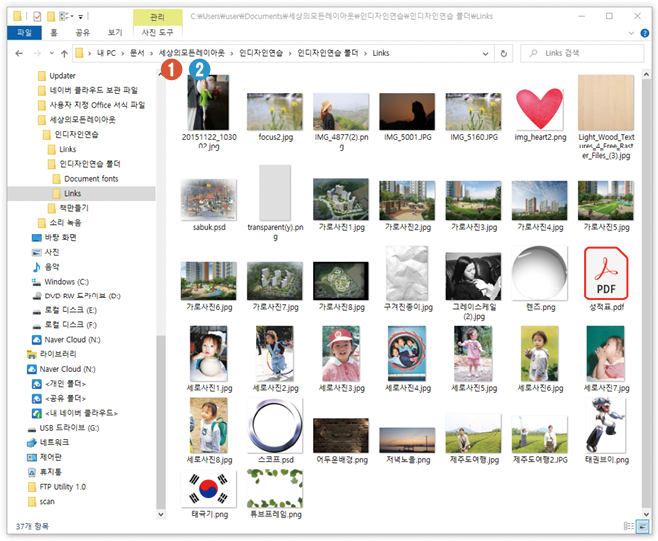The width and height of the screenshot is (658, 541).
Task: Click 문서 in the address path
Action: (x=137, y=53)
